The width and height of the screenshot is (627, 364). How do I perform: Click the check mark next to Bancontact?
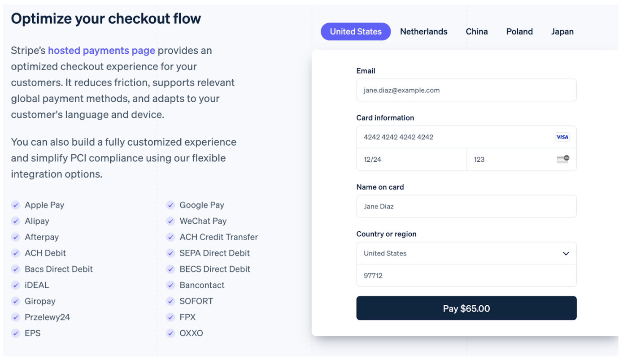point(170,285)
